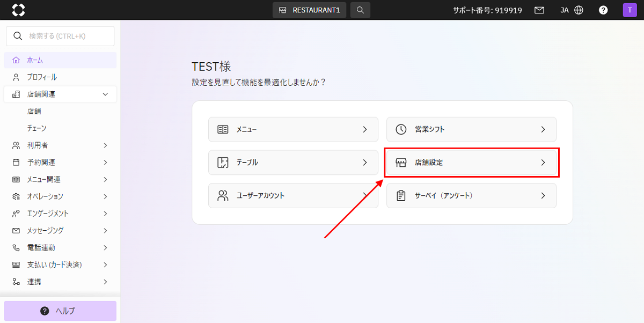Expand the メッセージング sidebar section
Viewport: 644px width, 323px height.
point(105,231)
